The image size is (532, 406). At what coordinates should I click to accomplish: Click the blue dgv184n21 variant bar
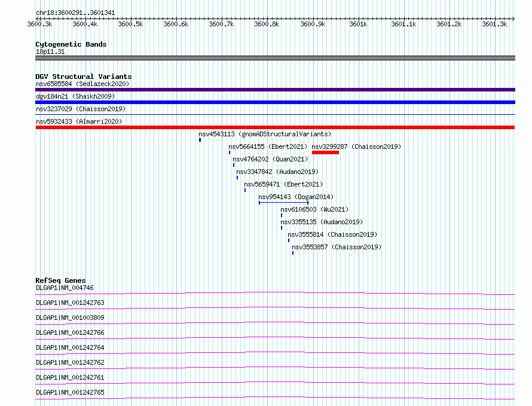click(275, 102)
